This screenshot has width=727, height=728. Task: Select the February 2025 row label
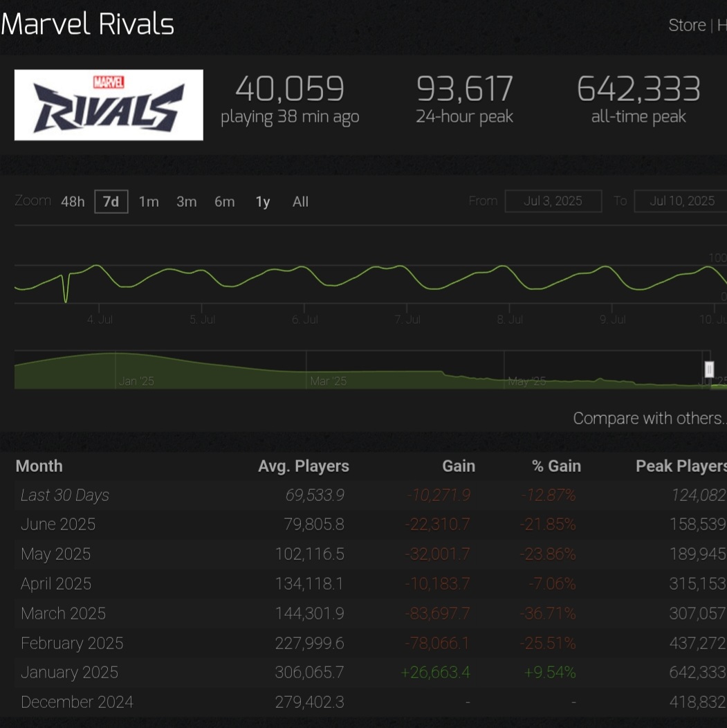click(72, 643)
